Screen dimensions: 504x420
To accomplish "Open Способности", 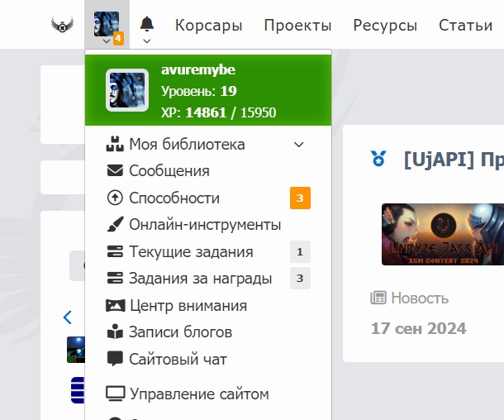I will (x=174, y=198).
